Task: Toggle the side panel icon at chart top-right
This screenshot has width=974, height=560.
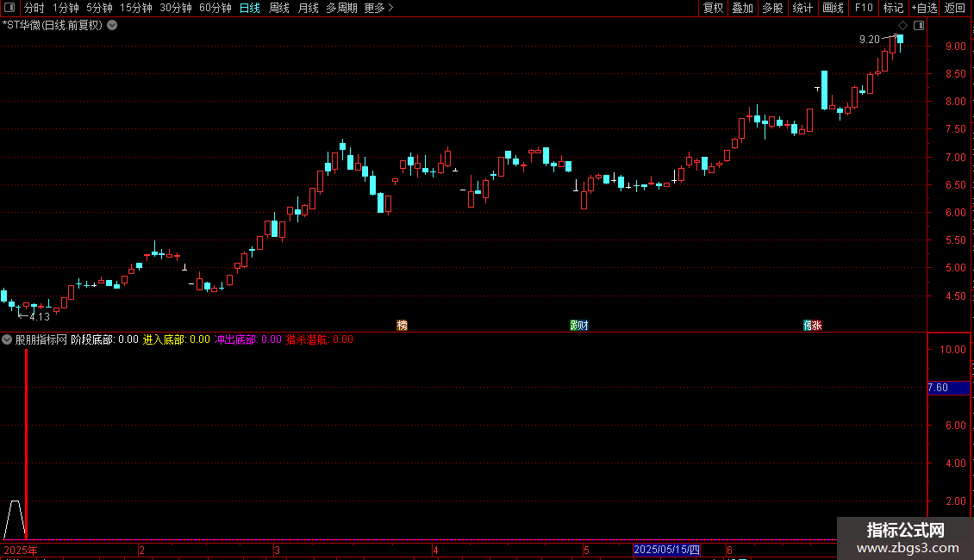Action: (919, 26)
